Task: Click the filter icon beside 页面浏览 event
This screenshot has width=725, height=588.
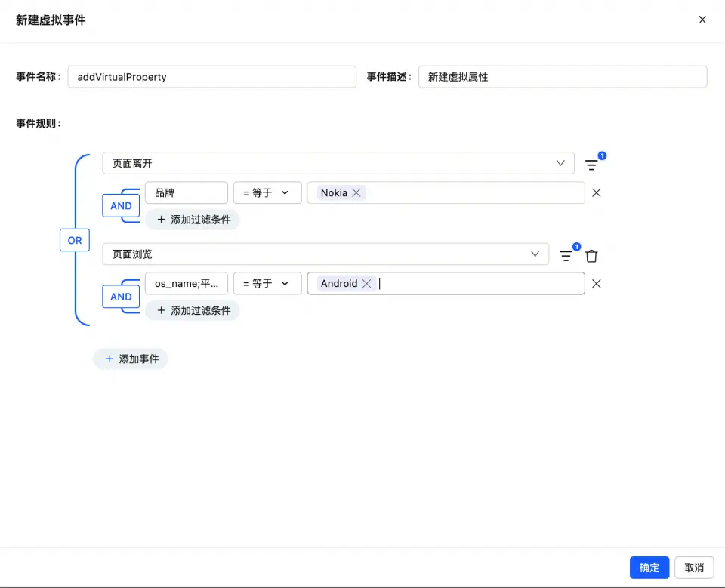Action: click(x=566, y=256)
